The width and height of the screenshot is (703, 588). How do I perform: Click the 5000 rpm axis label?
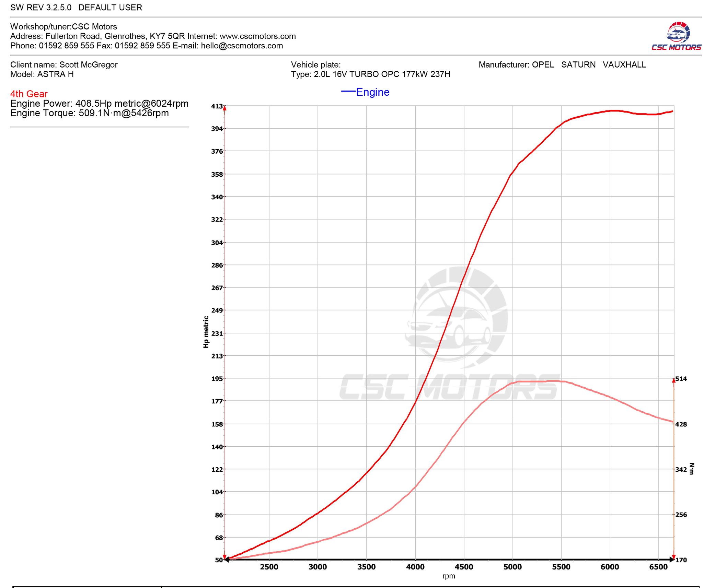click(512, 567)
